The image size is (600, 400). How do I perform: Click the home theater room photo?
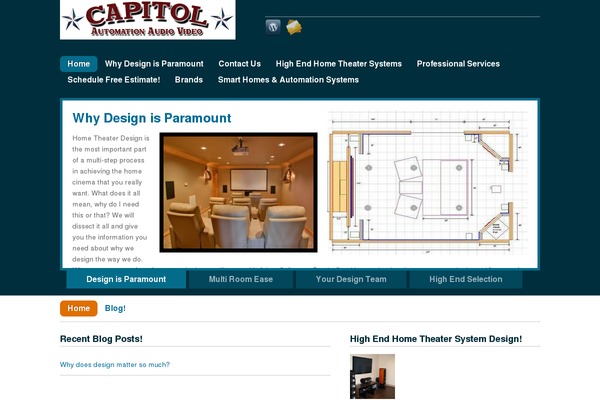point(238,193)
